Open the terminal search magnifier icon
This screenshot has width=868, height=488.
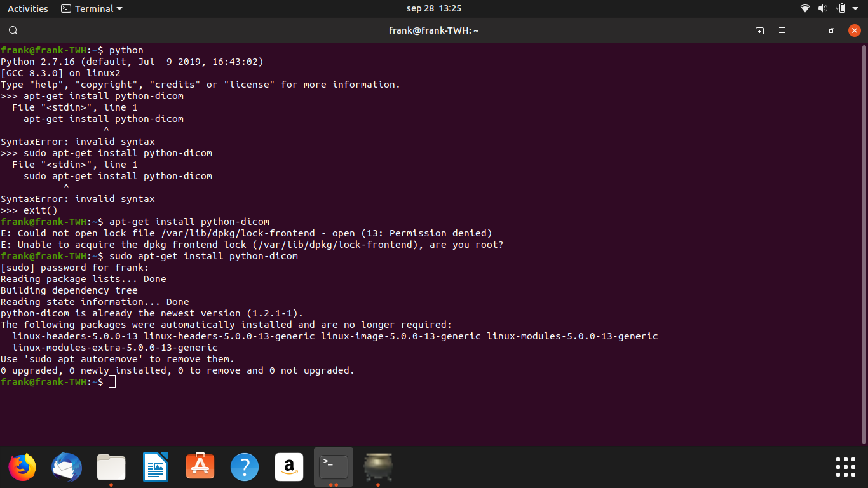(x=13, y=30)
